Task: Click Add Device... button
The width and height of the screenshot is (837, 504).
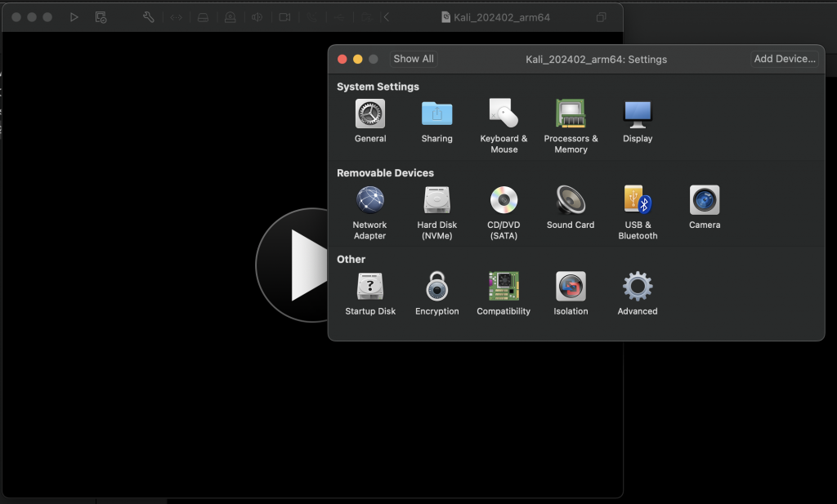Action: point(785,59)
